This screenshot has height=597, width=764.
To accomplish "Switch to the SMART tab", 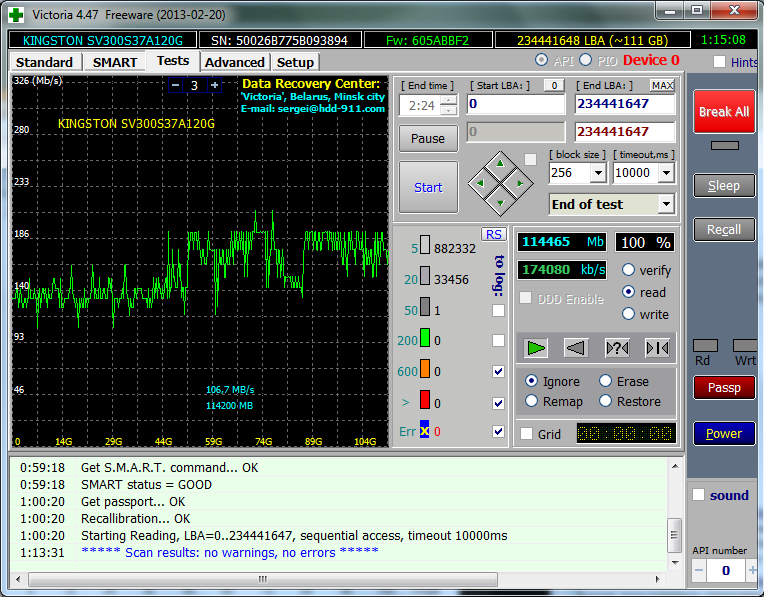I will pyautogui.click(x=115, y=62).
